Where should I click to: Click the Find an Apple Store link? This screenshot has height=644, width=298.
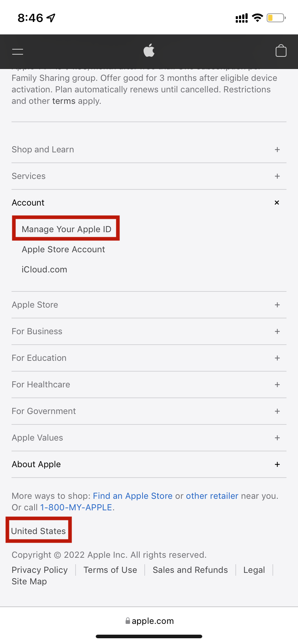click(133, 496)
